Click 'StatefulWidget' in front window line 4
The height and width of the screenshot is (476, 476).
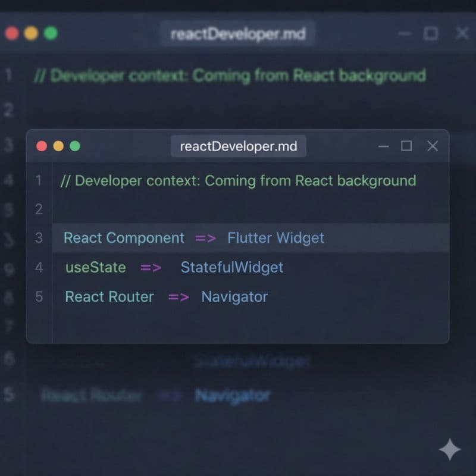point(232,267)
